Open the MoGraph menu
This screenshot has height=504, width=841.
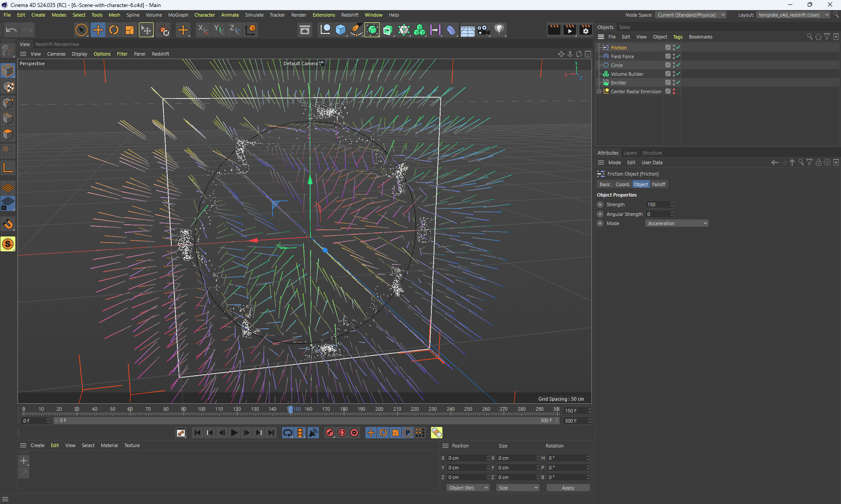tap(178, 15)
